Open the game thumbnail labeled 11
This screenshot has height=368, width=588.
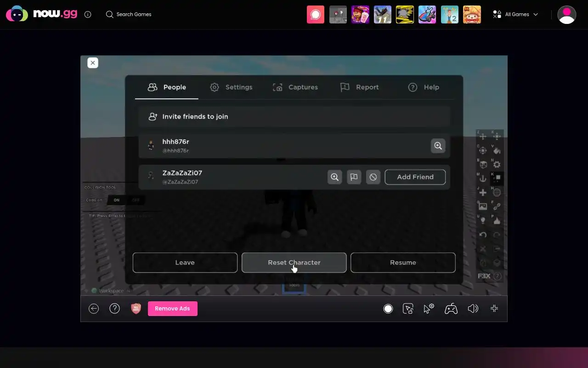383,14
